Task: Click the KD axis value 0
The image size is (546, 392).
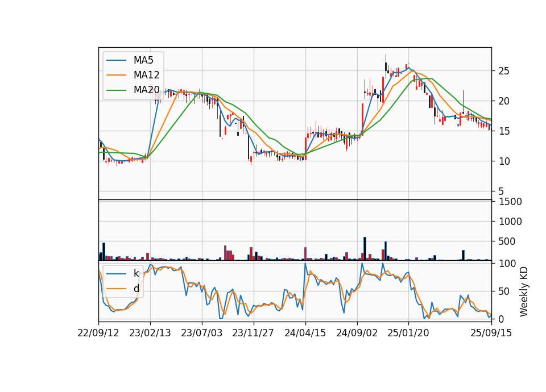Action: coord(501,319)
